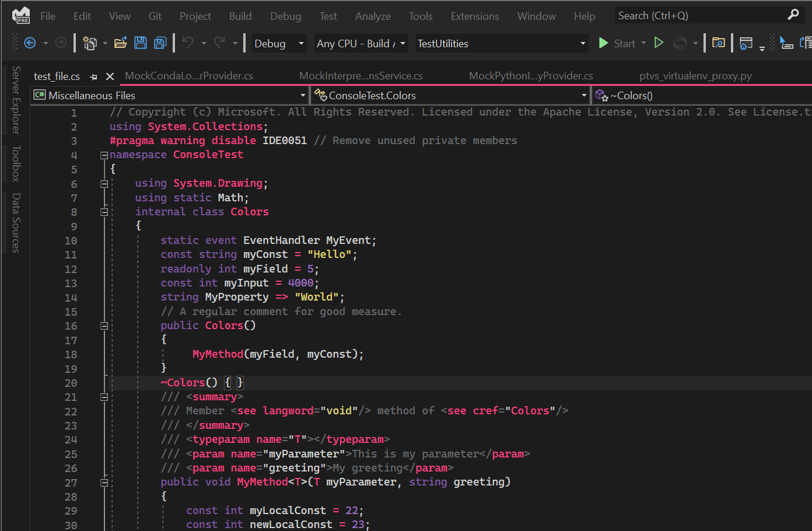This screenshot has height=531, width=812.
Task: Open the Window menu
Action: click(x=537, y=16)
